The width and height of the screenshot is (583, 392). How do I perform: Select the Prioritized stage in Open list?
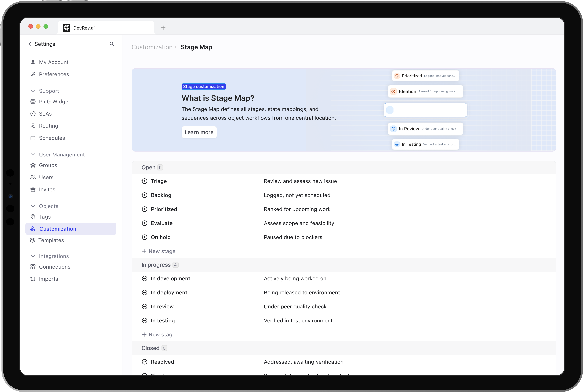[344, 209]
